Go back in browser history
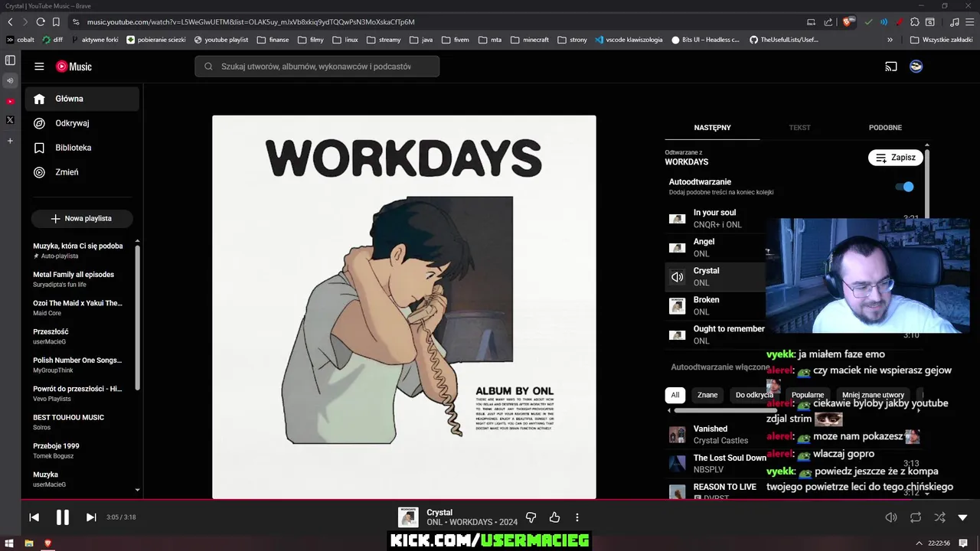This screenshot has height=551, width=980. pos(10,22)
